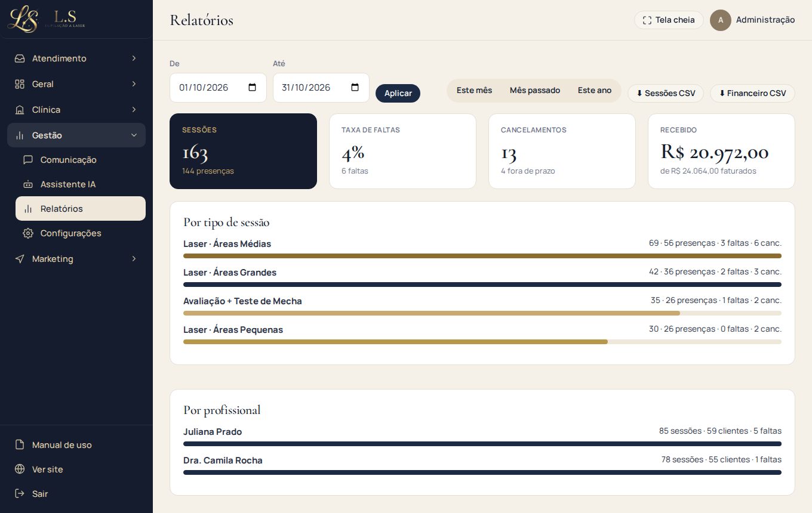Download the Financeiro CSV export
Screen dimensions: 812x513
point(752,93)
